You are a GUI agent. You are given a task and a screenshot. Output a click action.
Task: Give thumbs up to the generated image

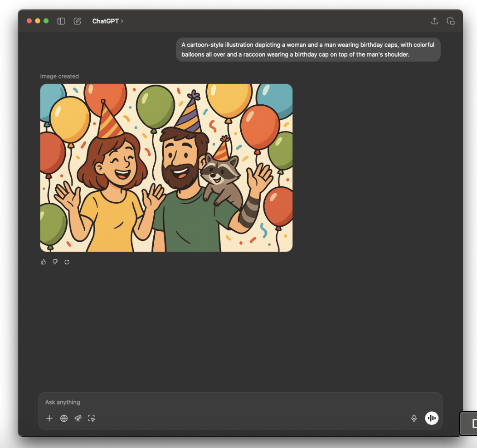click(44, 262)
